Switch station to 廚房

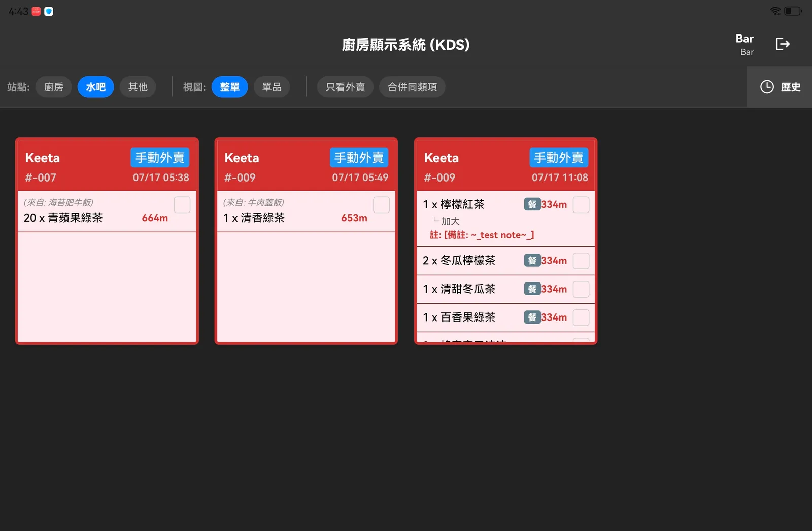tap(54, 87)
